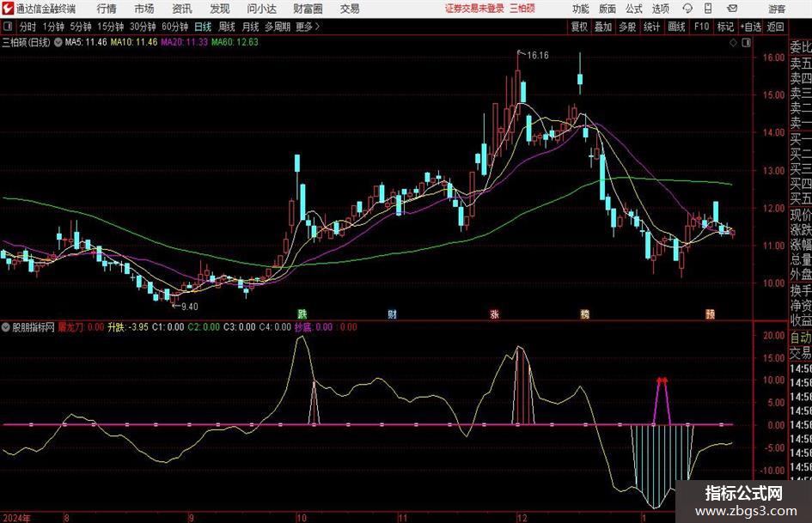Click the blue 财 event marker
Screen dimensions: 812x523
coord(392,313)
